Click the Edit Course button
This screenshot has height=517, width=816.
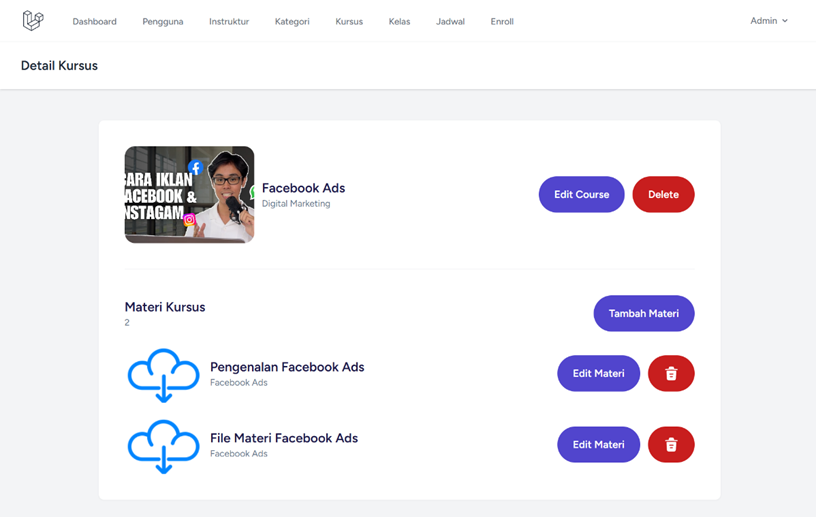coord(581,194)
